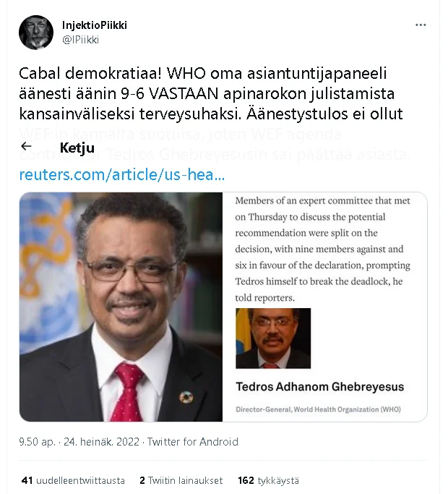
Task: View the 2 Twiitin lainaukset list
Action: (x=181, y=480)
